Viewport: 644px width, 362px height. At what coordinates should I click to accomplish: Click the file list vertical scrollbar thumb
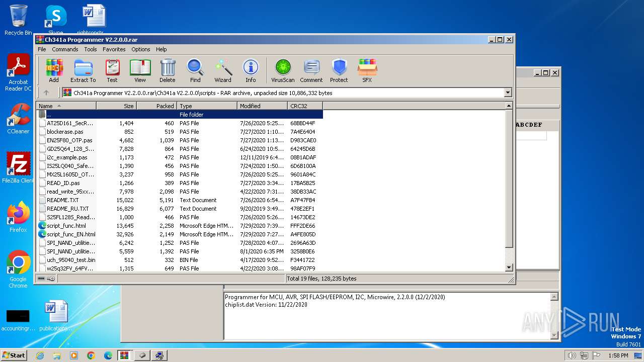pyautogui.click(x=509, y=178)
